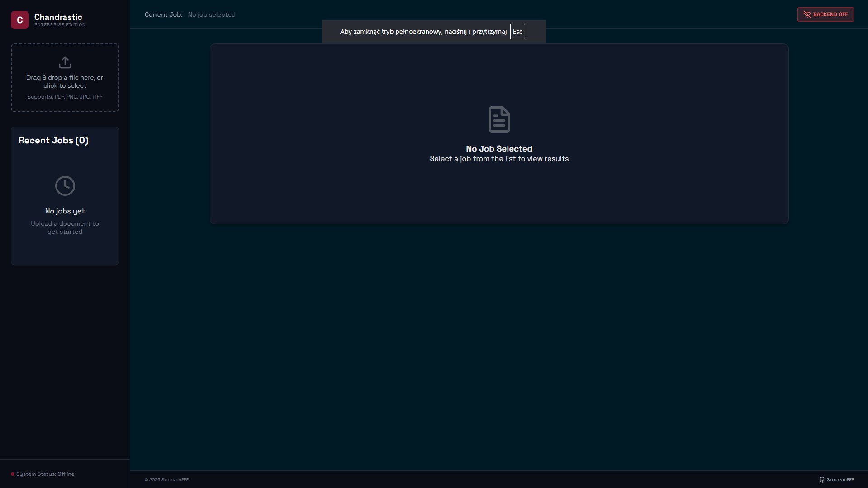This screenshot has width=868, height=488.
Task: Open the SkorczanFFF GitHub link
Action: (836, 480)
